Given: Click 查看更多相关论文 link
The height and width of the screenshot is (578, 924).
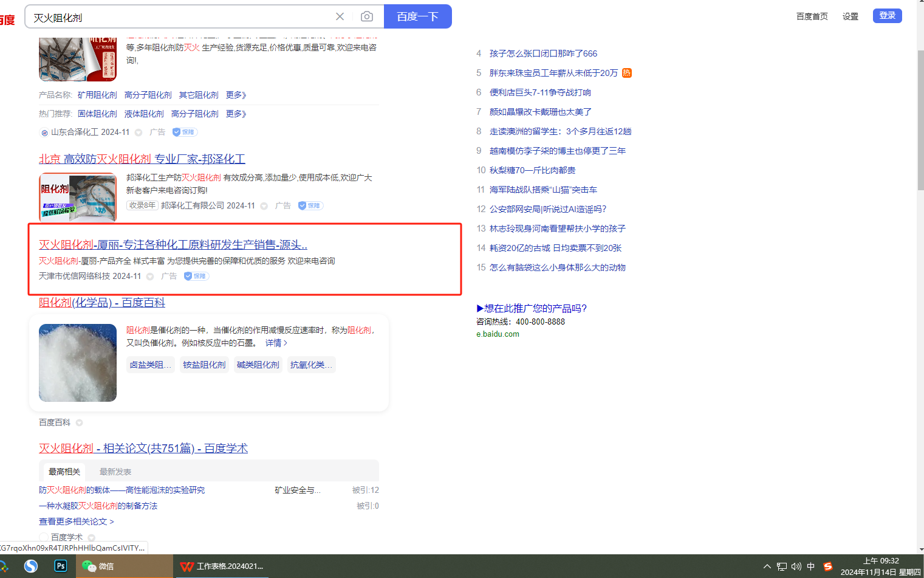Looking at the screenshot, I should coord(77,521).
